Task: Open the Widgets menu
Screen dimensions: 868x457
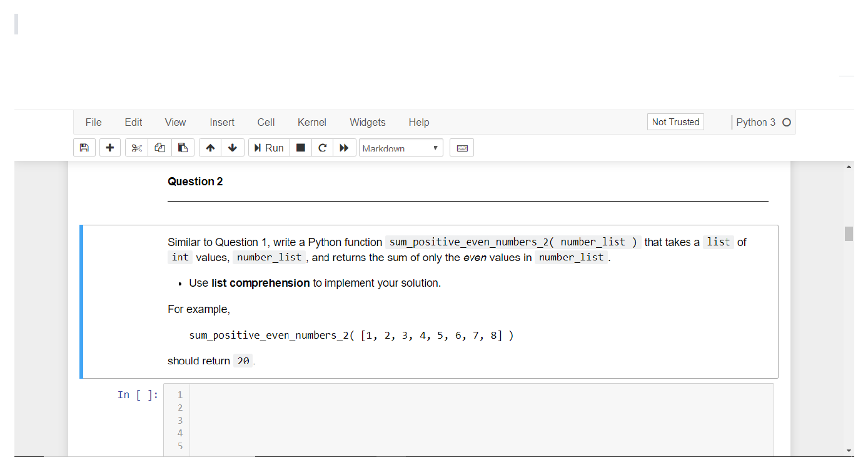Action: [x=368, y=122]
